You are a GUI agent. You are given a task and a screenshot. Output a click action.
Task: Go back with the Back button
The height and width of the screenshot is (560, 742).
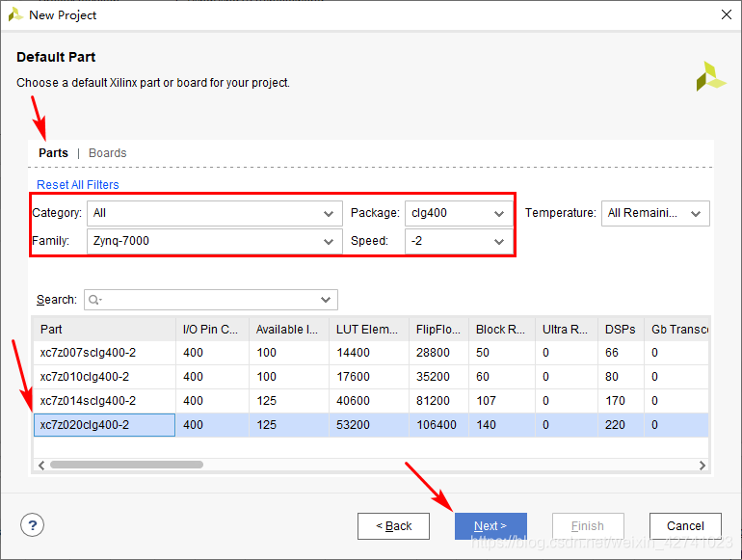tap(394, 526)
